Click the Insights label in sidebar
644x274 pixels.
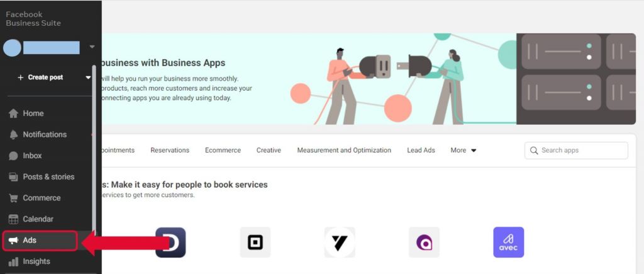tap(36, 261)
